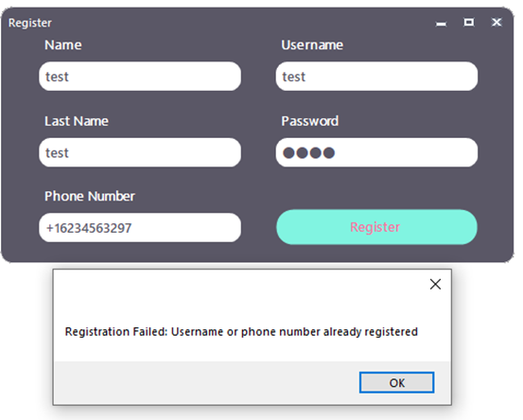523x420 pixels.
Task: Focus the Name input field
Action: point(140,76)
